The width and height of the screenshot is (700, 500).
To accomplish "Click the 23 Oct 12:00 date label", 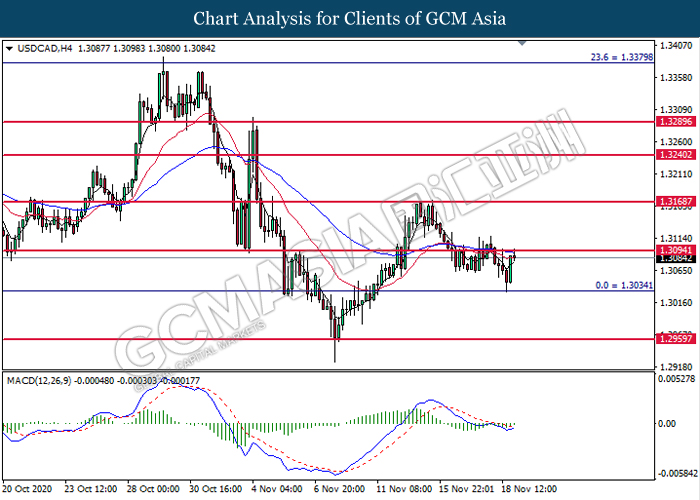I will [x=91, y=489].
